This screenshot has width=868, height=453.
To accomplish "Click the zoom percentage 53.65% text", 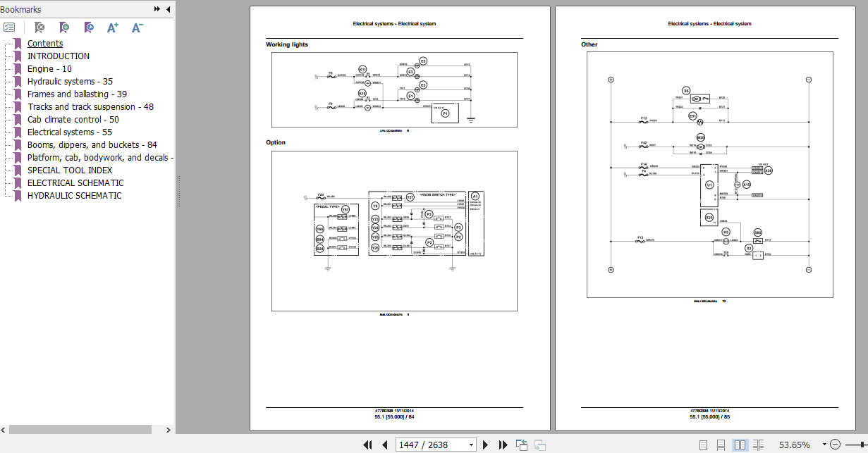I will [x=794, y=445].
